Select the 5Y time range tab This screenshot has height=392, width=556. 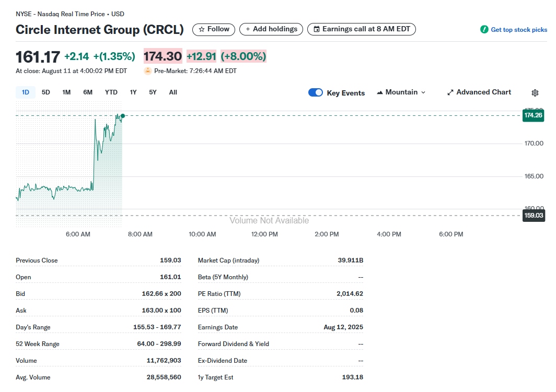[153, 92]
